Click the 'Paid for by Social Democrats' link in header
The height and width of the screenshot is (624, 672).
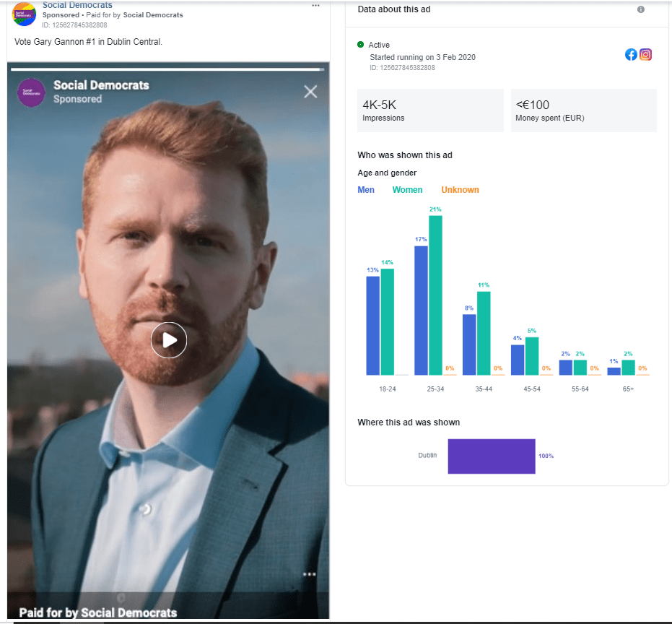coord(134,15)
